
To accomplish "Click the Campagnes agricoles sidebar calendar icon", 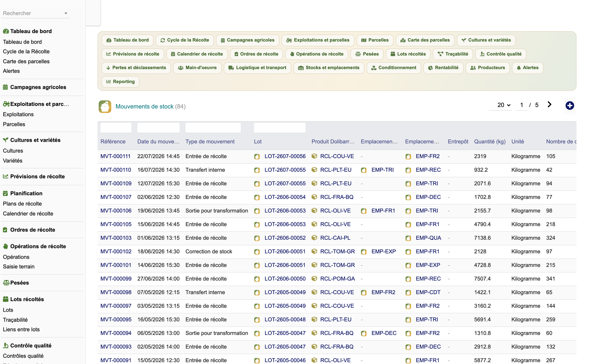I will [x=5, y=87].
